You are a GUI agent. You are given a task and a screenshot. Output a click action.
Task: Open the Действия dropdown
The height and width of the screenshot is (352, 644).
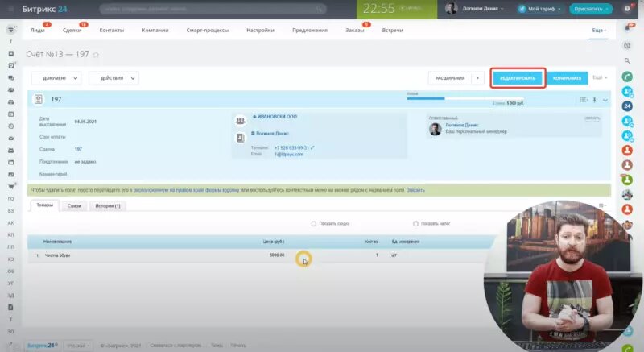point(114,78)
